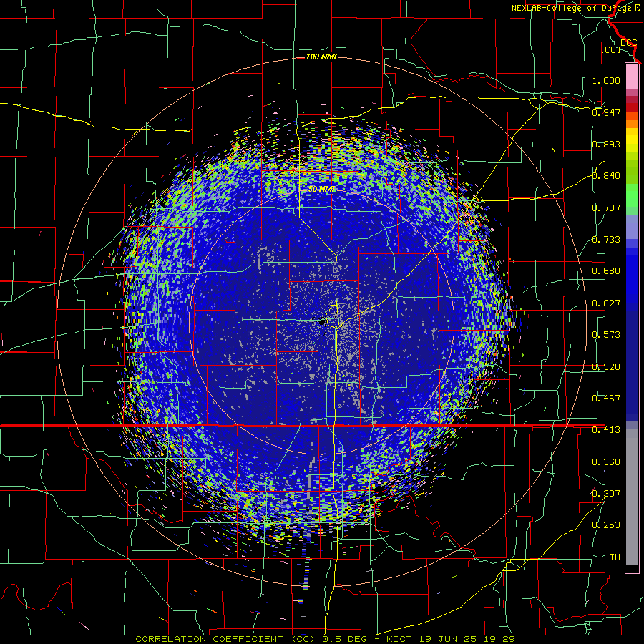Click the 50 NMI range ring label
The image size is (644, 644).
321,190
